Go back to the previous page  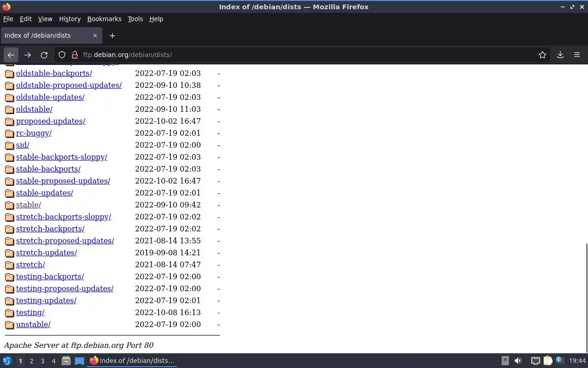pyautogui.click(x=11, y=55)
